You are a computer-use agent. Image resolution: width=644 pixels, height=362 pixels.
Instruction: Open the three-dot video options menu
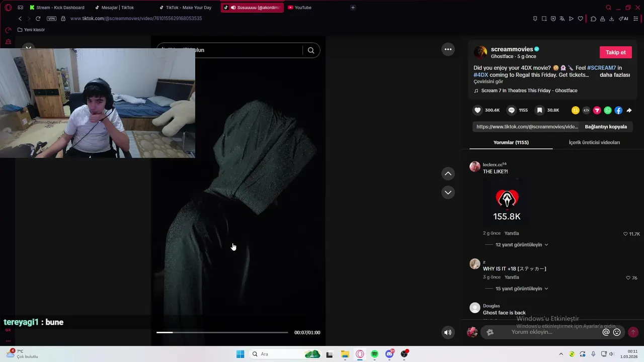[448, 49]
